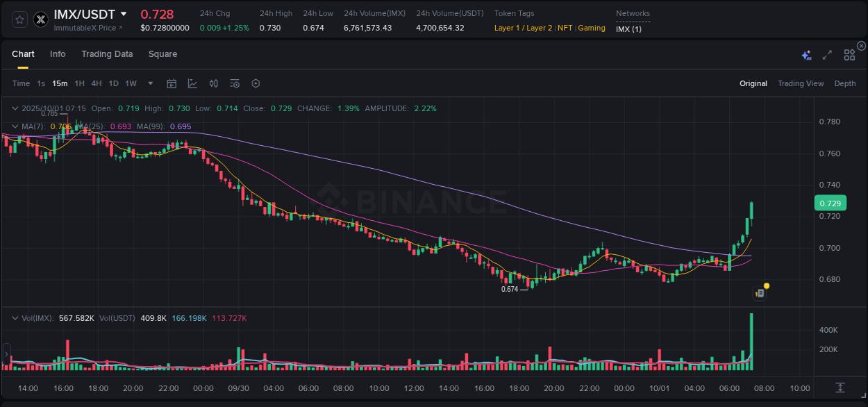Toggle the favorite star for IMX/USDT
Image resolution: width=868 pixels, height=407 pixels.
(19, 19)
